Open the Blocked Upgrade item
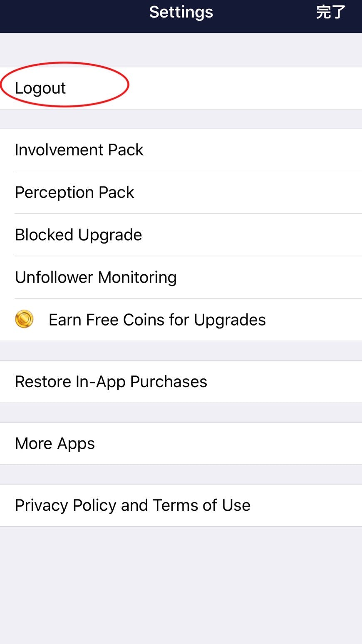The height and width of the screenshot is (644, 362). coord(78,235)
